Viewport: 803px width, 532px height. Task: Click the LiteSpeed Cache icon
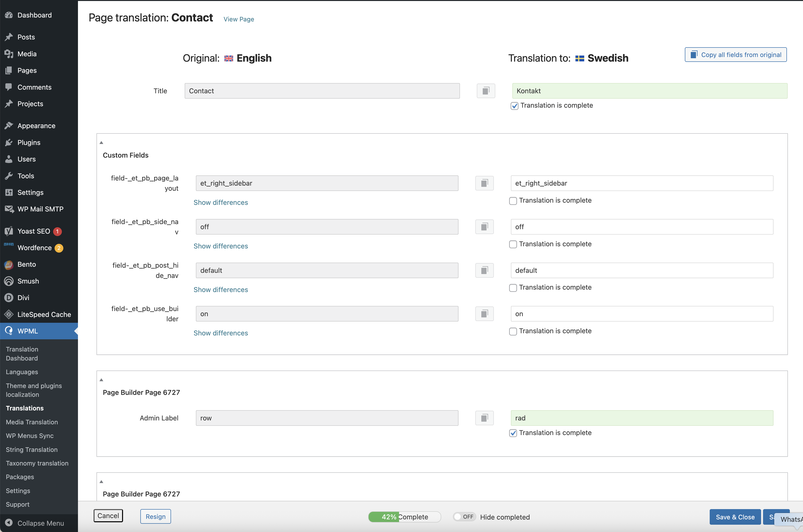pyautogui.click(x=9, y=314)
